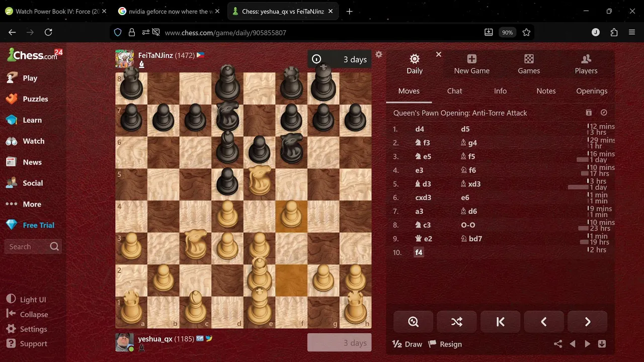Select the Daily game tab icon
The image size is (644, 362).
(415, 64)
